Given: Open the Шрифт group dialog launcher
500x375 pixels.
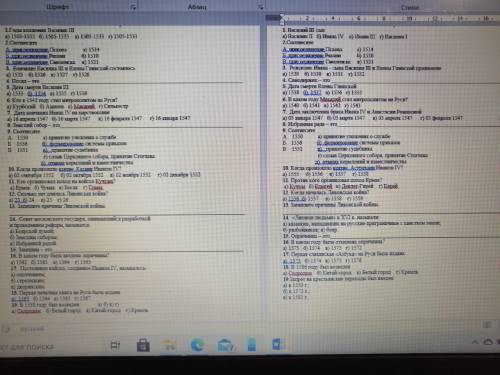Looking at the screenshot, I should point(133,7).
